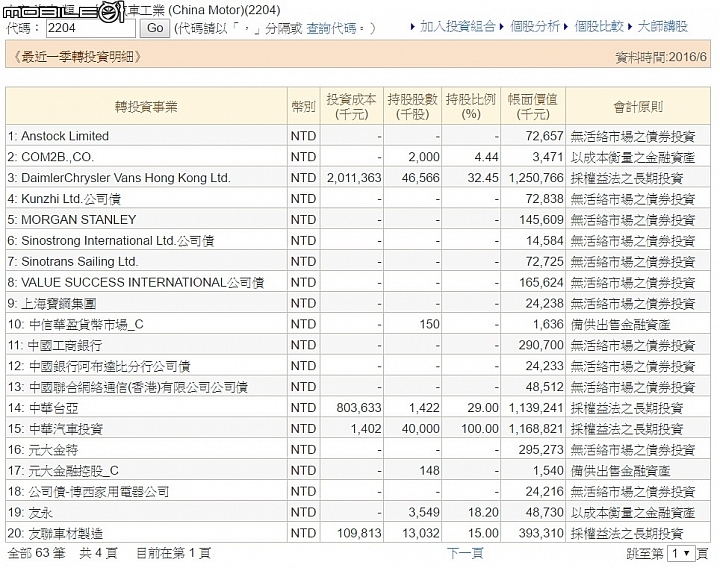
Task: Select row 2: COM2B.,CO.
Action: click(x=358, y=157)
